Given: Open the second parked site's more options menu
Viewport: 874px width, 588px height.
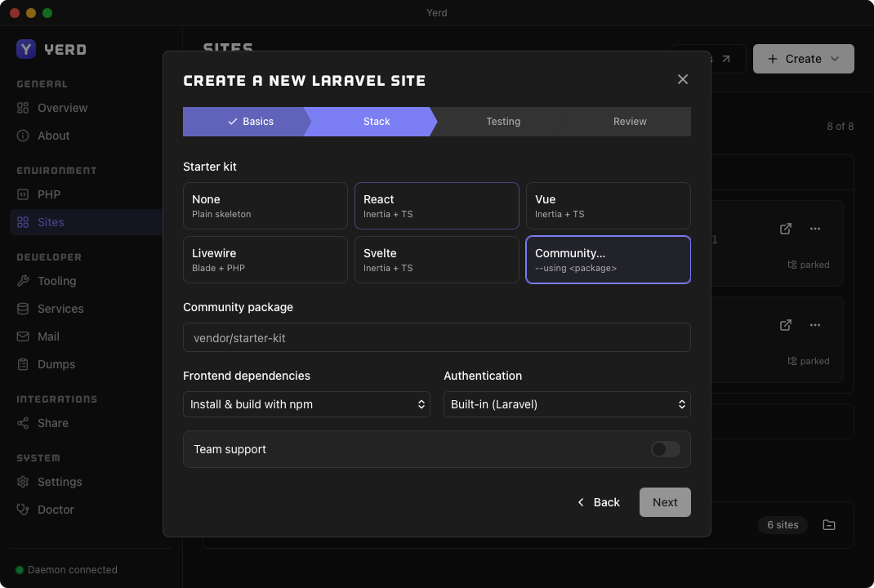Looking at the screenshot, I should (x=815, y=325).
